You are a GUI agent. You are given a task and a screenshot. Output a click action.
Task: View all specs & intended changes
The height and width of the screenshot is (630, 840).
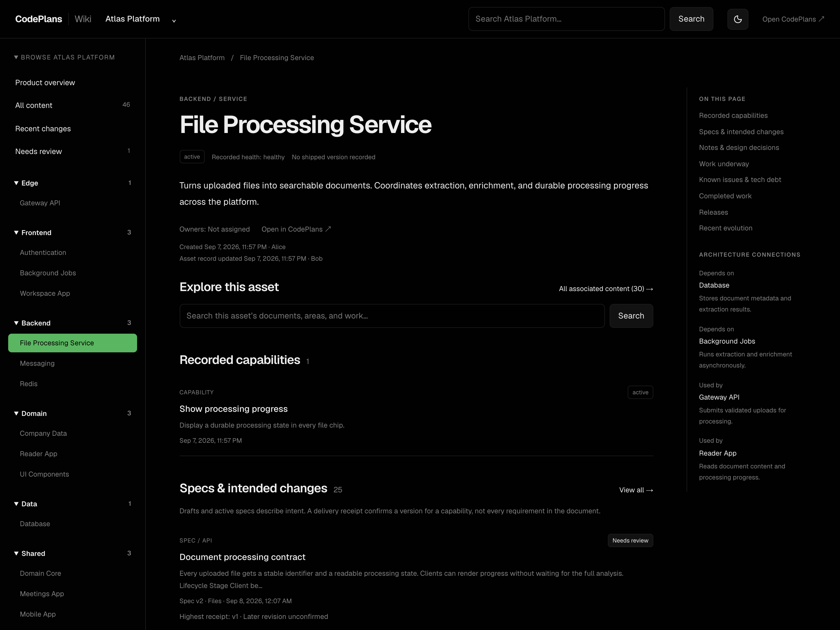(x=636, y=490)
